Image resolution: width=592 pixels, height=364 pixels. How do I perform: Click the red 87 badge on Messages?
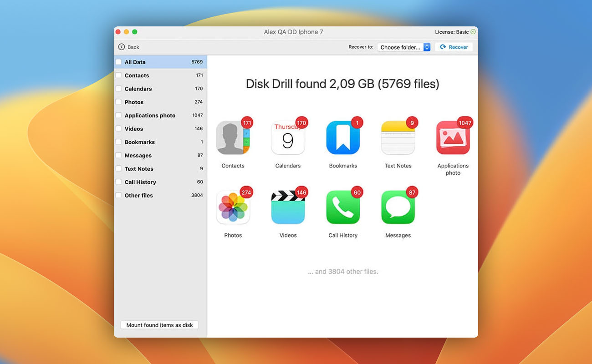point(412,192)
